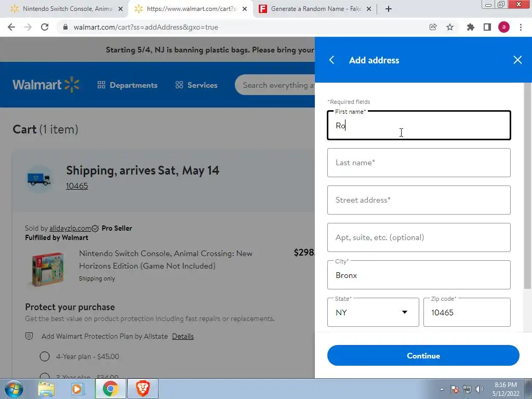Open media player from taskbar
532x399 pixels.
tap(77, 389)
